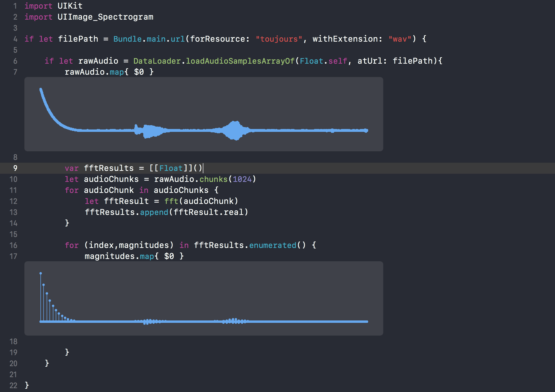The width and height of the screenshot is (555, 392).
Task: Click line number 4 in the gutter
Action: pyautogui.click(x=15, y=39)
